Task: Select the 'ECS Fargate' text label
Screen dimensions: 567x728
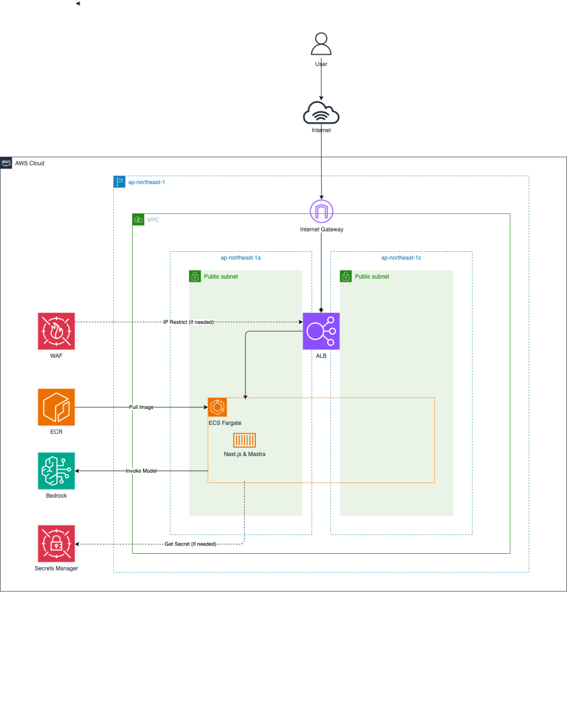Action: click(225, 423)
